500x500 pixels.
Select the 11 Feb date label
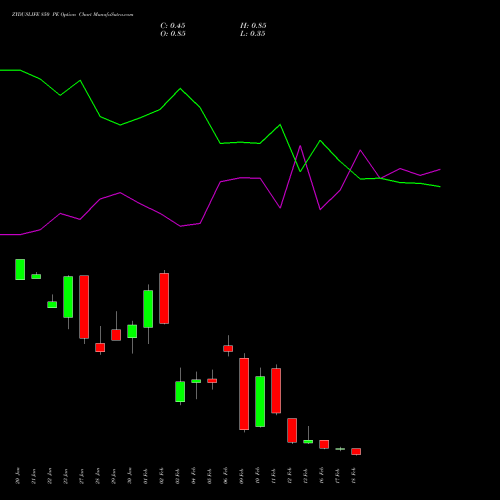point(274,476)
